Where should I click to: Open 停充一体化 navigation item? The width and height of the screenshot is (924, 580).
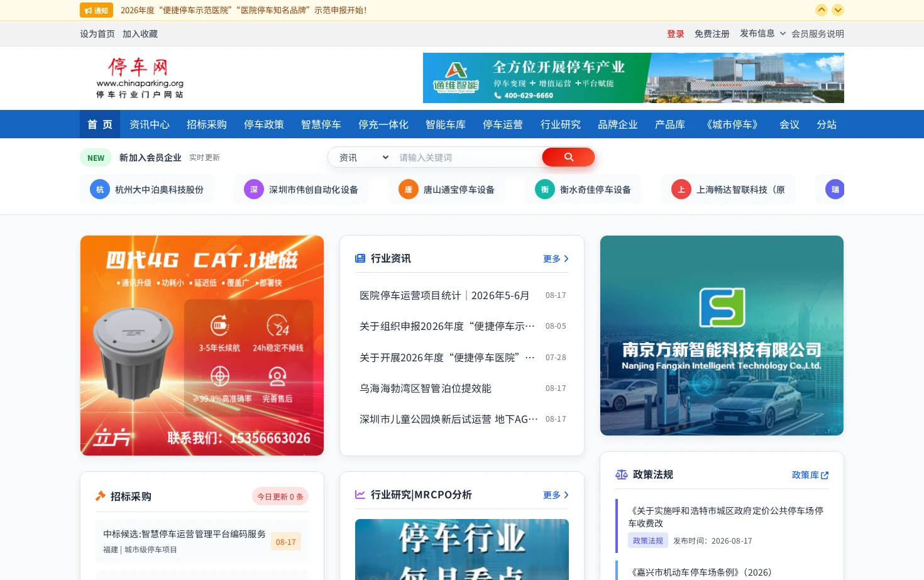pos(383,124)
